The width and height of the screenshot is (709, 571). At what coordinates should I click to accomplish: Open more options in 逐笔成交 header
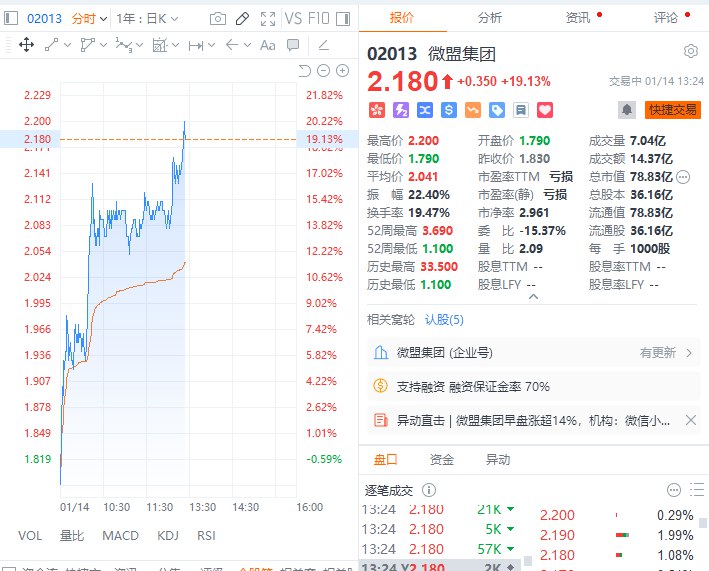[674, 490]
